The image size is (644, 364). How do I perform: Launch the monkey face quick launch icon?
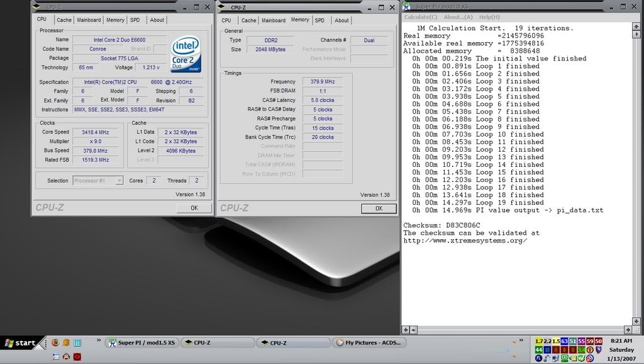pyautogui.click(x=66, y=356)
